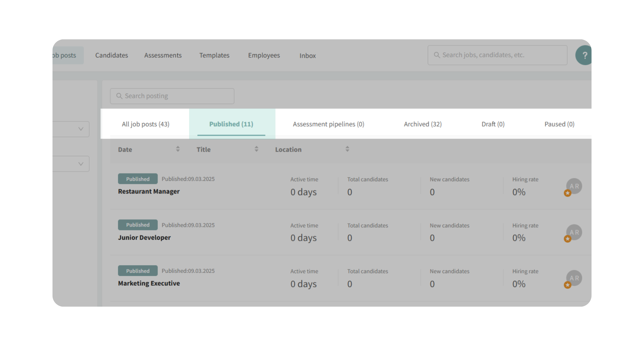This screenshot has width=644, height=346.
Task: Click the Restaurant Manager AR avatar
Action: click(574, 186)
